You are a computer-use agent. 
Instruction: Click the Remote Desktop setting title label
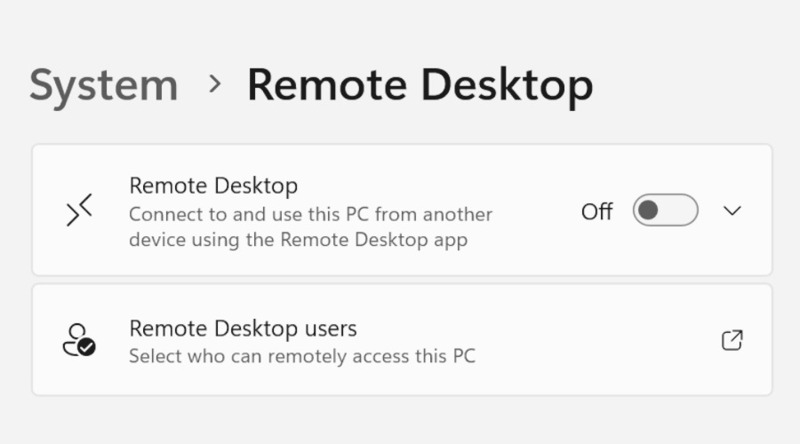point(214,186)
